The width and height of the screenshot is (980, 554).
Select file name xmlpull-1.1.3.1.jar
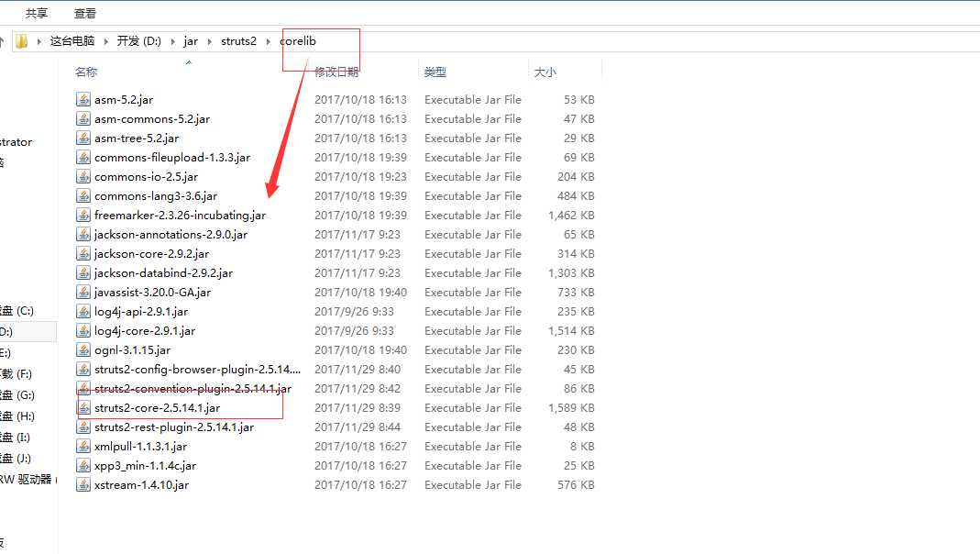[x=140, y=447]
